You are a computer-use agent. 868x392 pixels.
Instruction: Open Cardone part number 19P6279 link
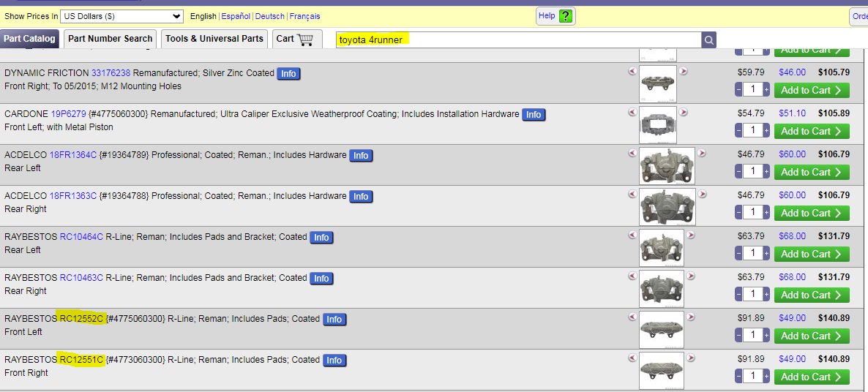point(68,114)
